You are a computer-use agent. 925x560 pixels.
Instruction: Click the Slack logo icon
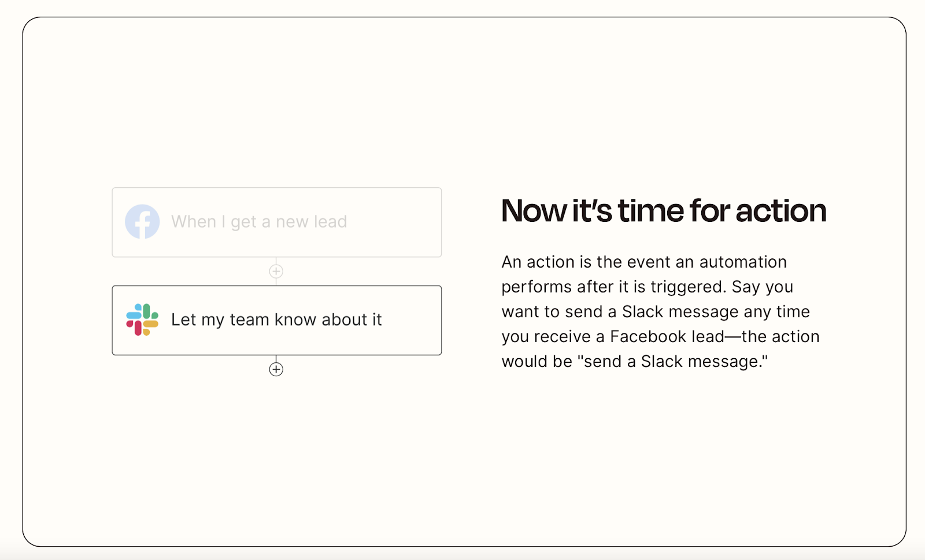pyautogui.click(x=142, y=320)
